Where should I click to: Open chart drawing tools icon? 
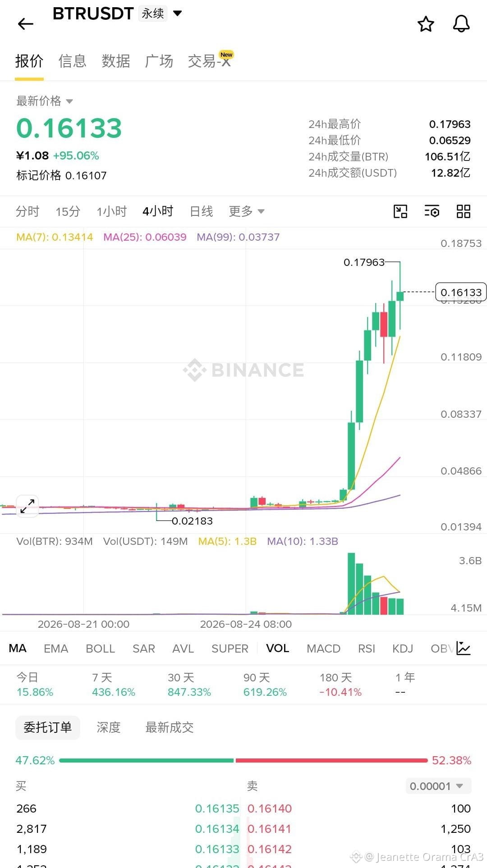pyautogui.click(x=400, y=211)
